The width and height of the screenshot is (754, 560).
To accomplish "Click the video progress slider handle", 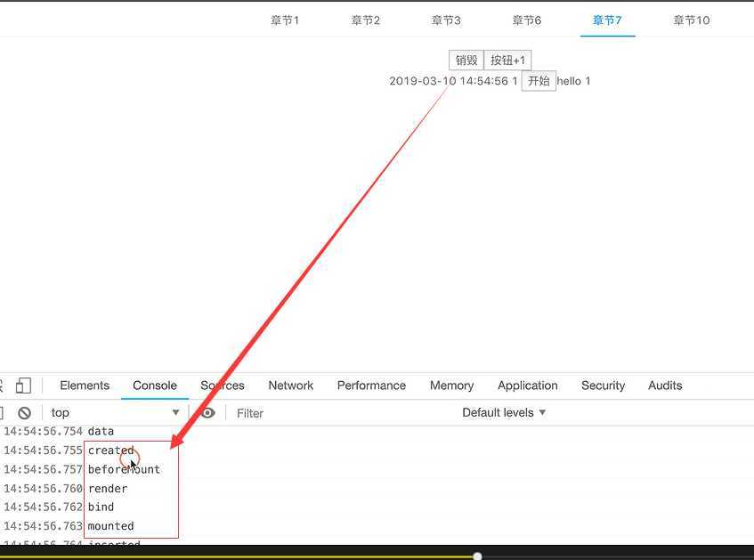I will (x=477, y=556).
